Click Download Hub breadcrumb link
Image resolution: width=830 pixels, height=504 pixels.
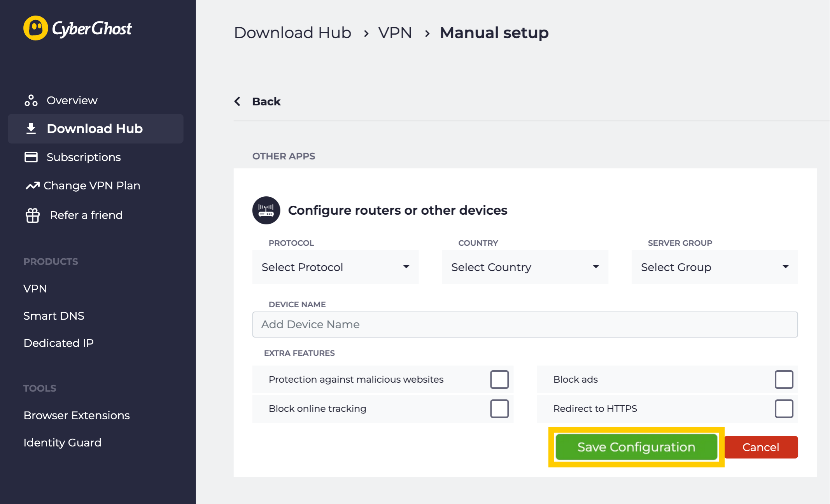pyautogui.click(x=292, y=33)
